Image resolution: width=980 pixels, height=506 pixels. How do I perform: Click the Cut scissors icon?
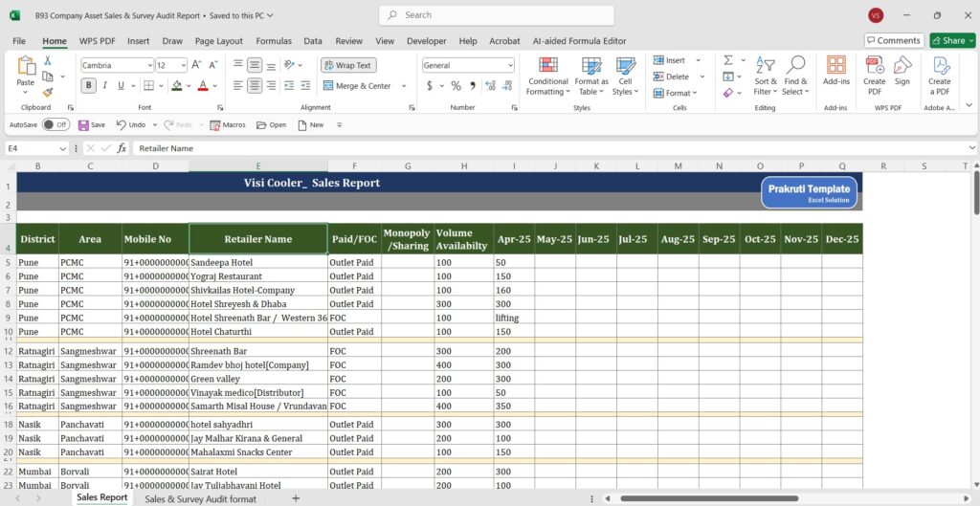coord(48,61)
